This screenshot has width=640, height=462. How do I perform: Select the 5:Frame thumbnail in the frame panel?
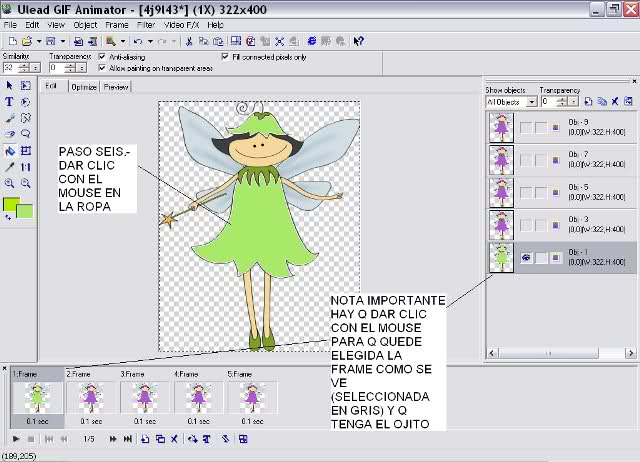252,397
